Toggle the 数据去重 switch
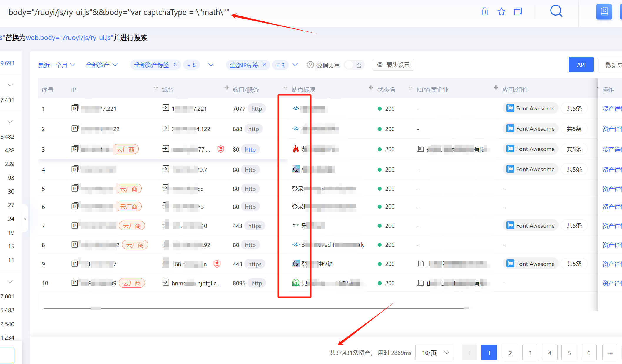Screen dimensions: 622x364 click(x=354, y=65)
